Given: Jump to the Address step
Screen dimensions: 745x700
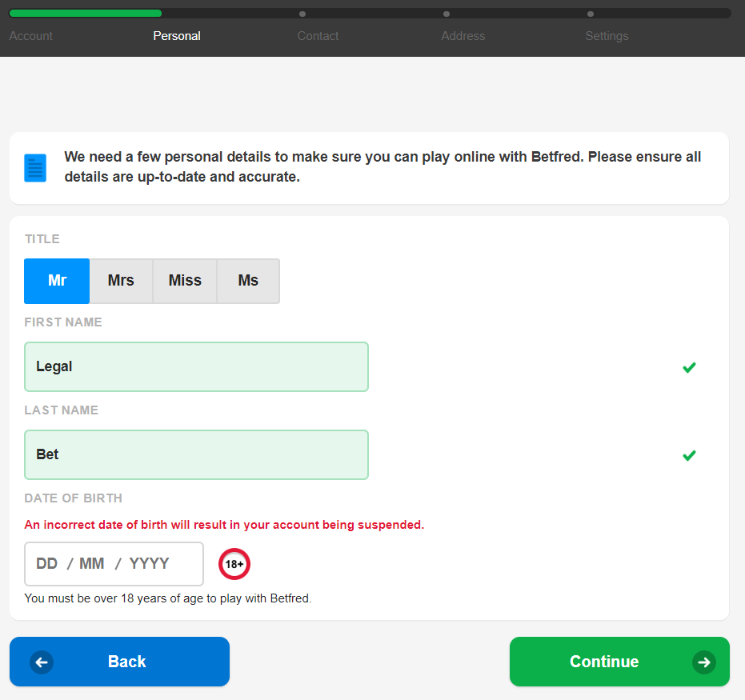Looking at the screenshot, I should click(463, 36).
